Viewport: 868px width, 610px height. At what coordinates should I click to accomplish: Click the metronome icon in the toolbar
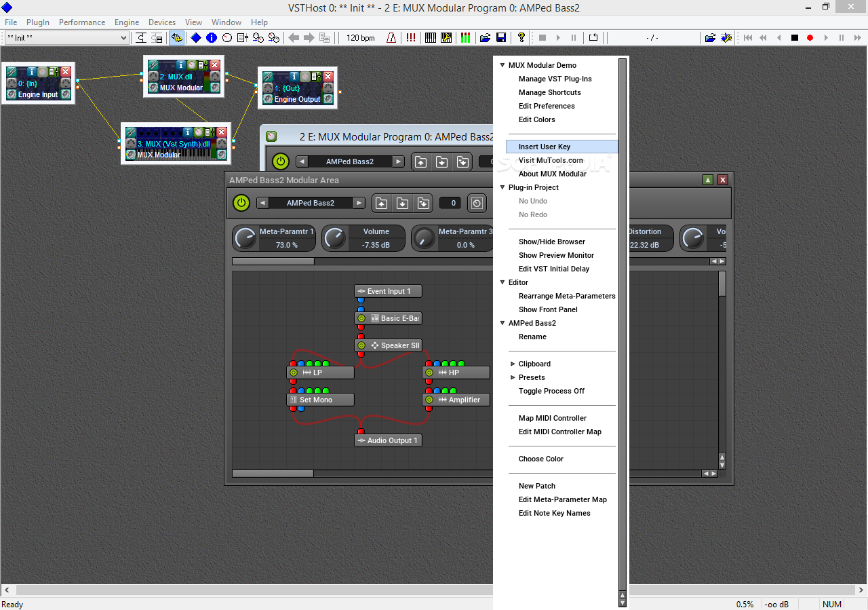391,38
